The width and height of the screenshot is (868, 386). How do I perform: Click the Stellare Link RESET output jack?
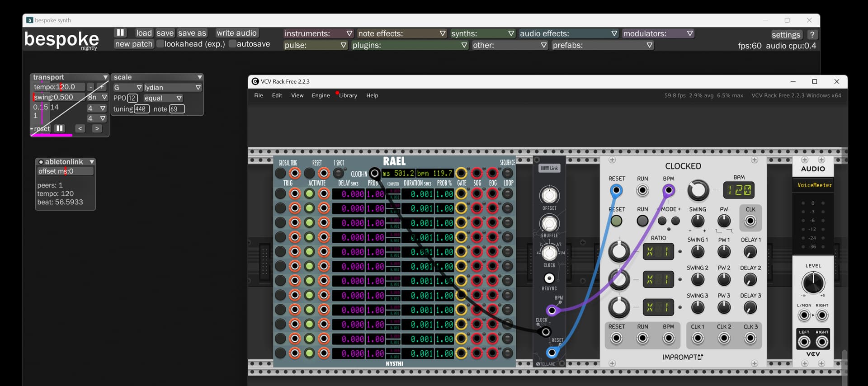(552, 353)
